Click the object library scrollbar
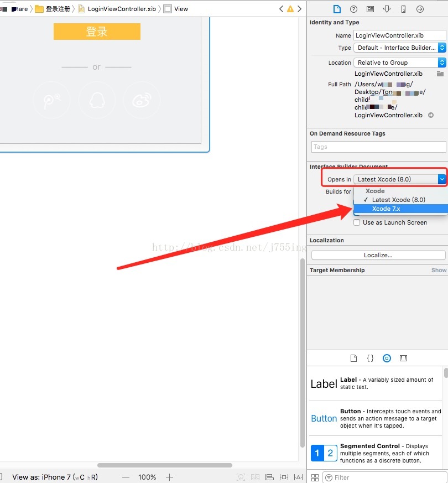 click(x=446, y=372)
